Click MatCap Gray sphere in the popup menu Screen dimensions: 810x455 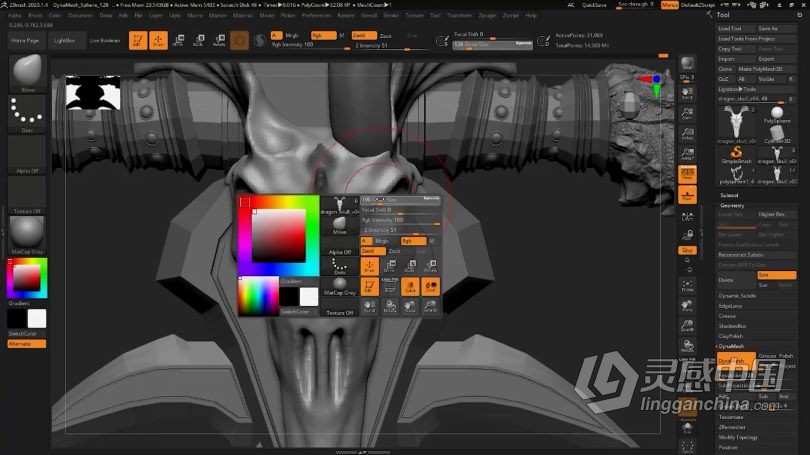coord(339,286)
